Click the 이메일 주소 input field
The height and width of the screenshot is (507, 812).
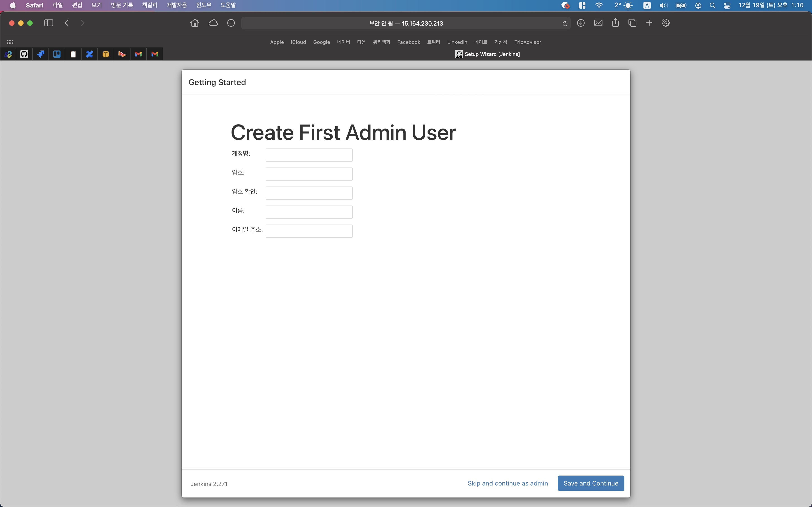point(309,231)
